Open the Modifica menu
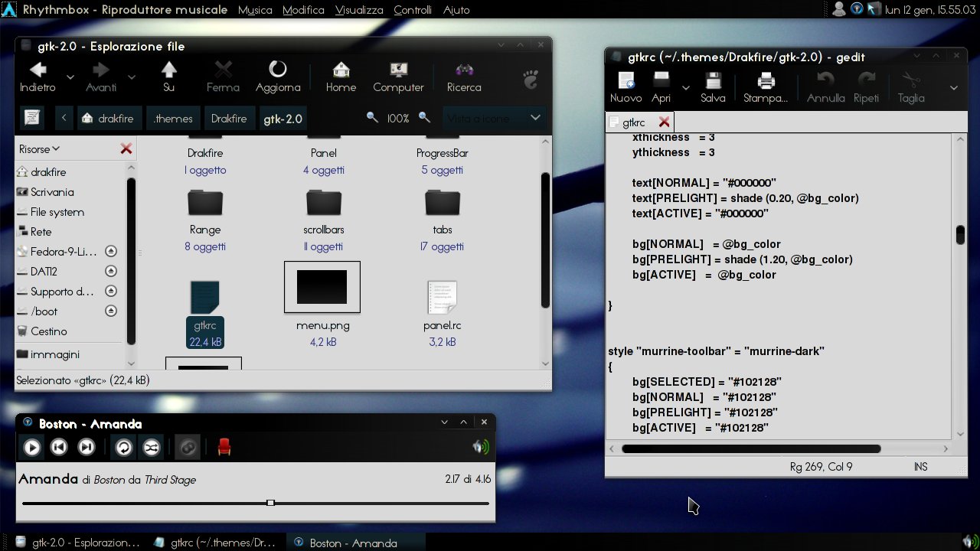Viewport: 980px width, 551px height. (303, 10)
